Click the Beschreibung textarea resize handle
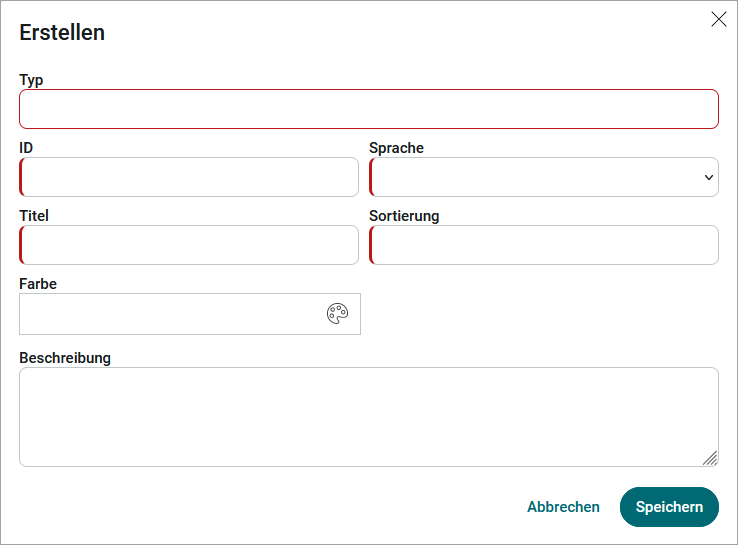738x545 pixels. point(710,458)
